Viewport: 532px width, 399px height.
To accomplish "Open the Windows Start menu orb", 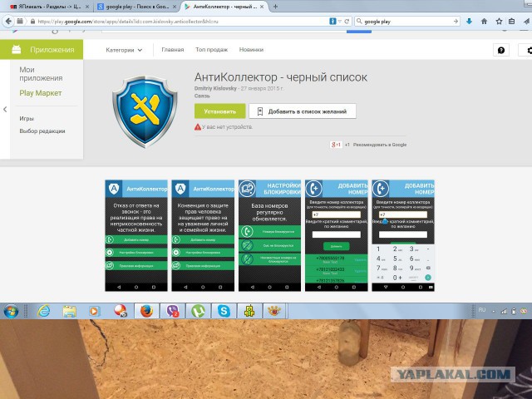I will click(11, 311).
